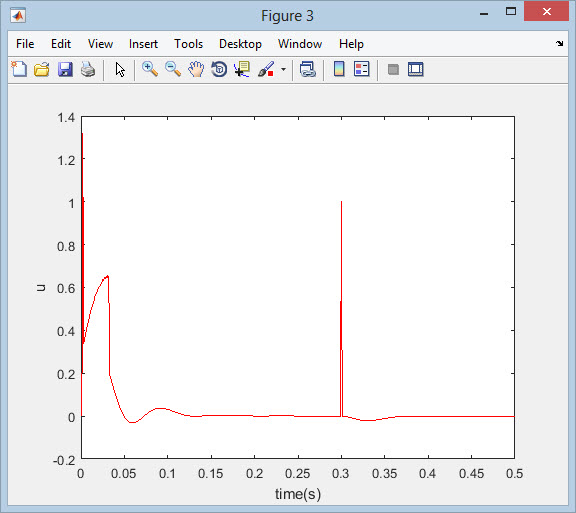
Task: Hide plot tools with the gray square icon
Action: [x=393, y=69]
